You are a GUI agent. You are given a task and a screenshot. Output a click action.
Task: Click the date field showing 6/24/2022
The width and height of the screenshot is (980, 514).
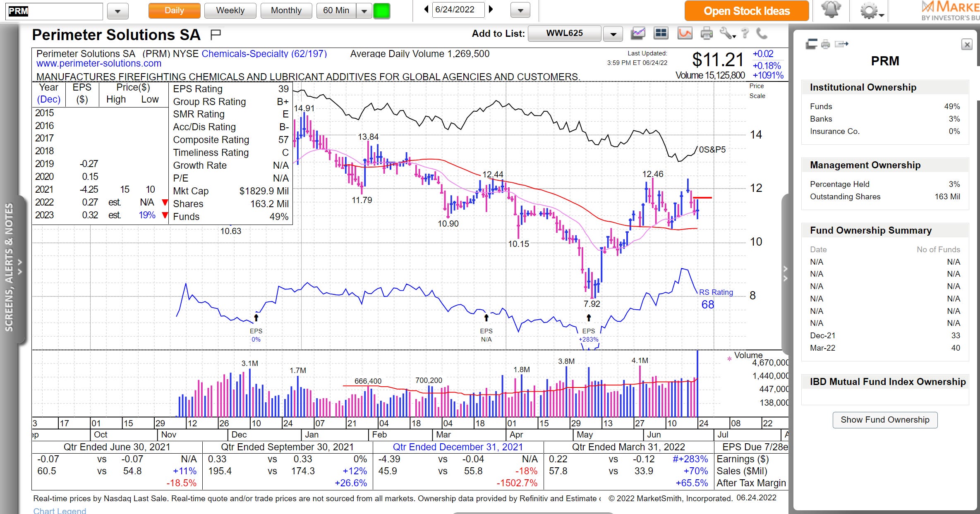(x=458, y=10)
